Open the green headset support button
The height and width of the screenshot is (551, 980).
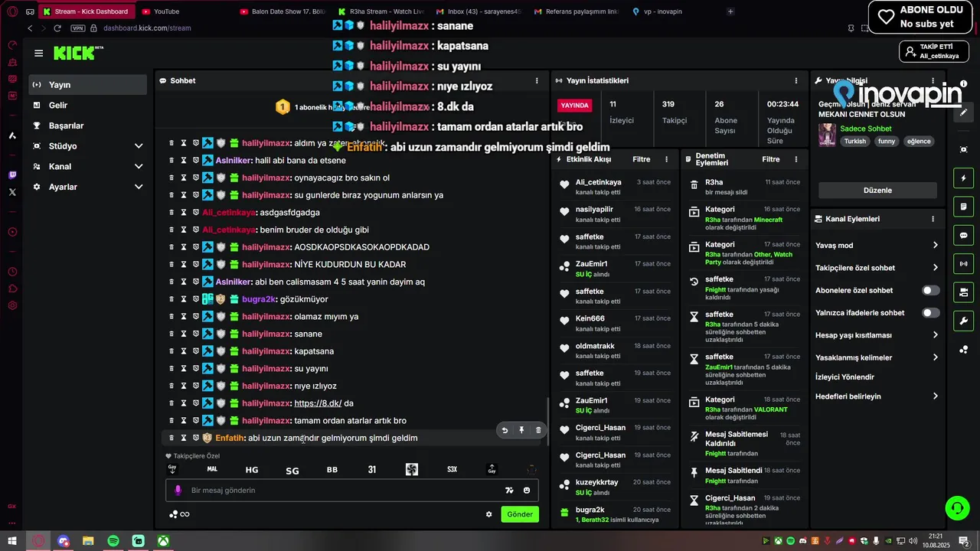click(x=956, y=507)
